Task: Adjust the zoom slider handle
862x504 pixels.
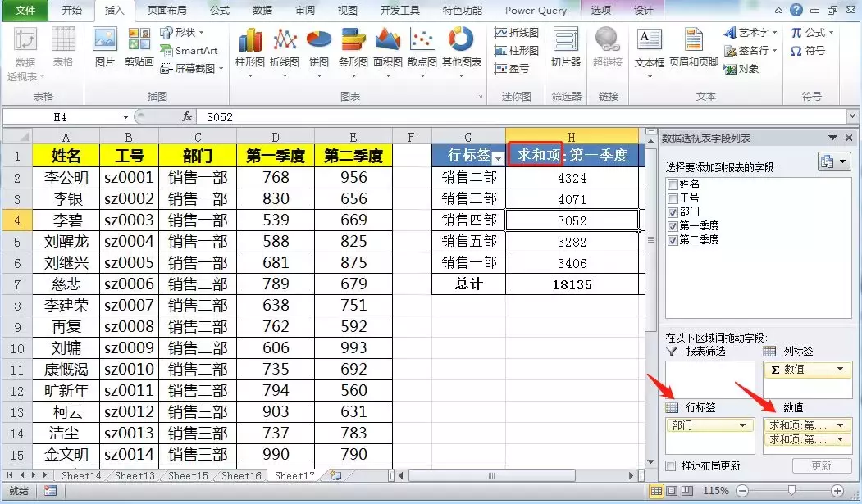Action: point(791,490)
